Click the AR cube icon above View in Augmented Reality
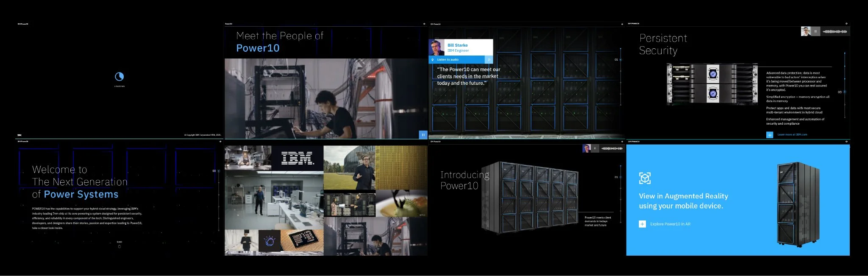This screenshot has height=276, width=868. pyautogui.click(x=645, y=178)
